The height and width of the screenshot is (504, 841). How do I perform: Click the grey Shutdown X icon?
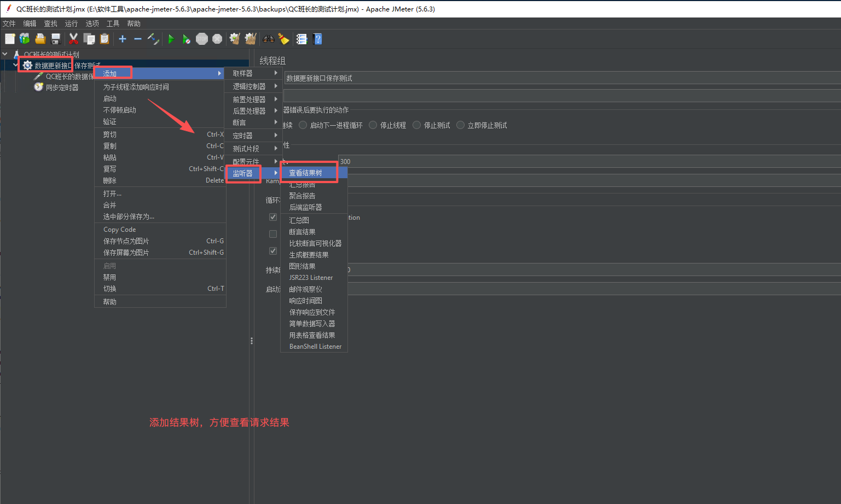[x=217, y=39]
